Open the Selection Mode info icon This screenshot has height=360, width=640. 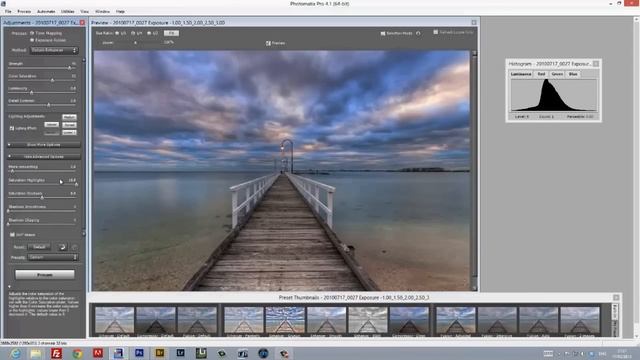pyautogui.click(x=418, y=33)
